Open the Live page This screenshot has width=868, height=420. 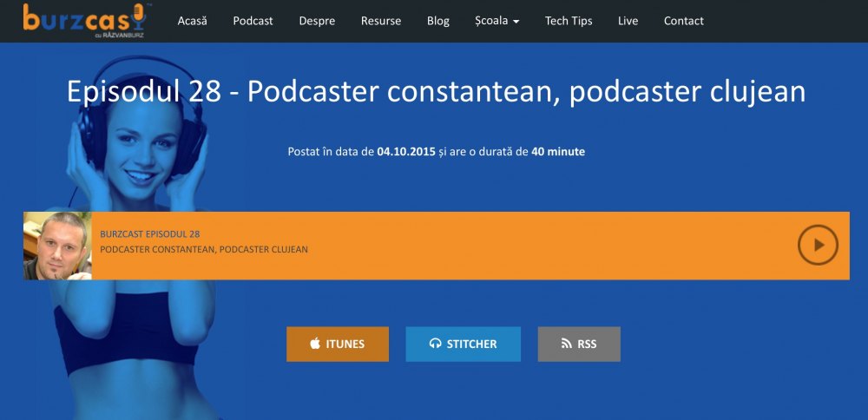click(628, 21)
